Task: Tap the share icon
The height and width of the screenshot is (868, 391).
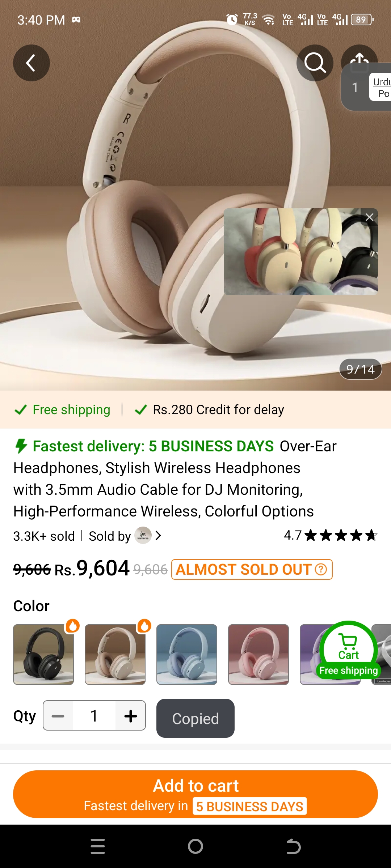Action: pyautogui.click(x=359, y=58)
